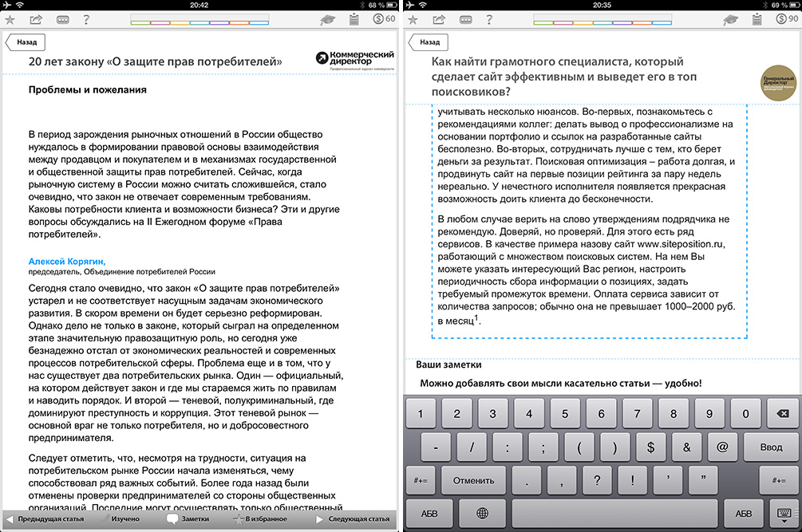Tap the favorites star icon in right screen toolbar

[413, 20]
